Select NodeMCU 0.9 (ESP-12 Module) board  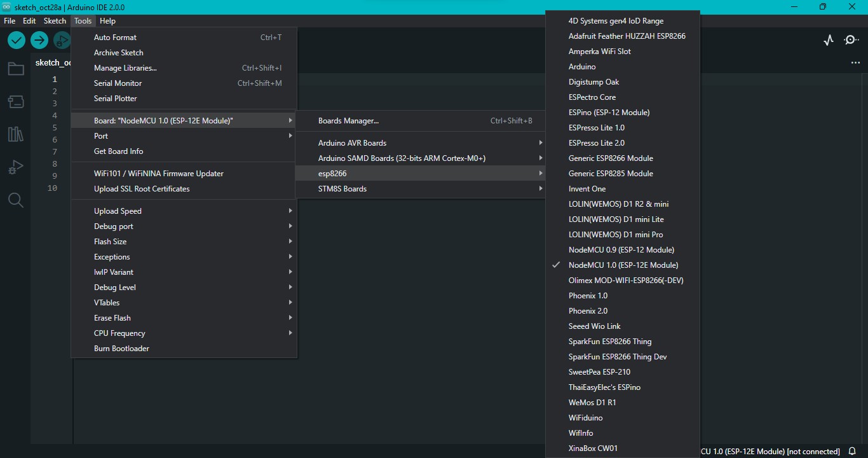point(623,250)
